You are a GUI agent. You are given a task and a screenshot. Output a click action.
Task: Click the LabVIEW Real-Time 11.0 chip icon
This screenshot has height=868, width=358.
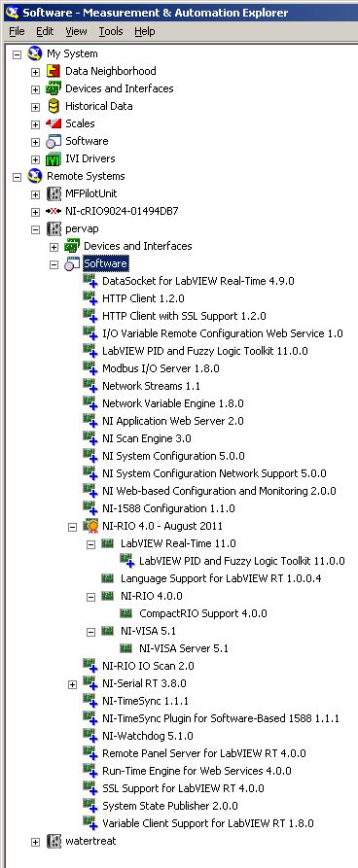[x=108, y=543]
